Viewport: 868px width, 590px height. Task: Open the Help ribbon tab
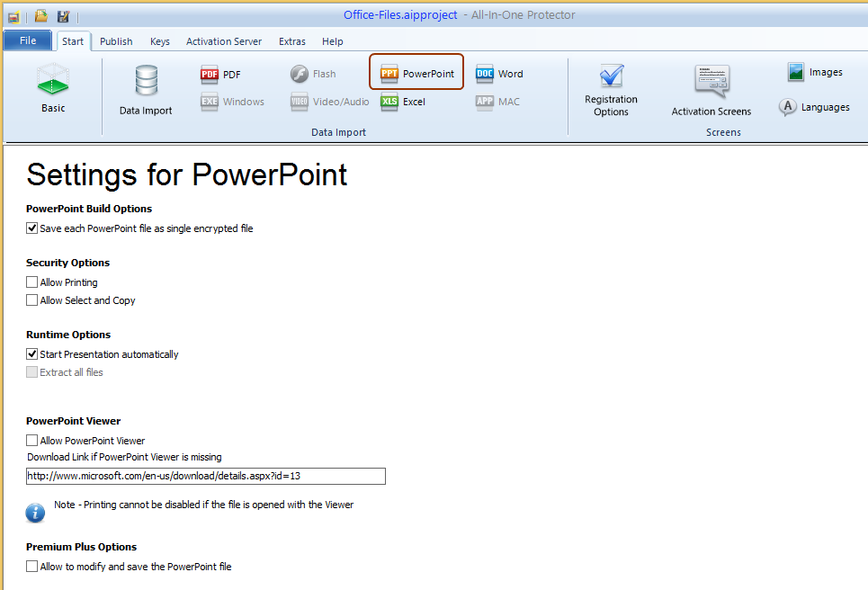coord(333,41)
